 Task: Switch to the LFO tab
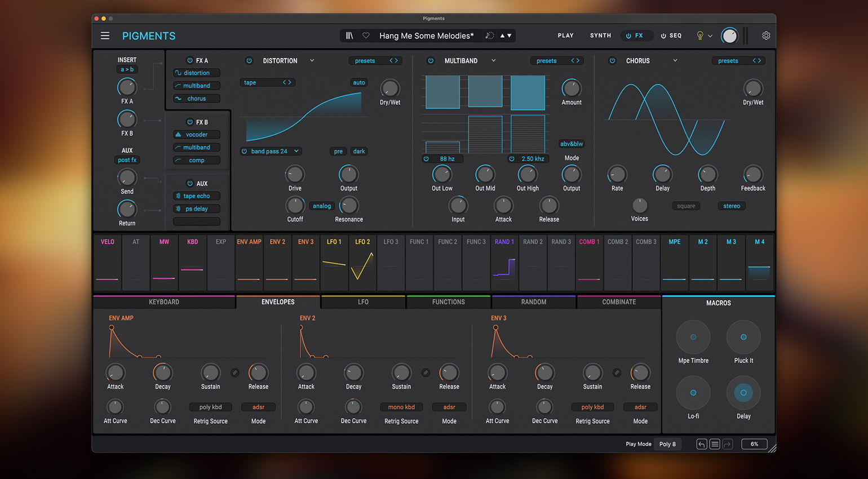(x=363, y=302)
